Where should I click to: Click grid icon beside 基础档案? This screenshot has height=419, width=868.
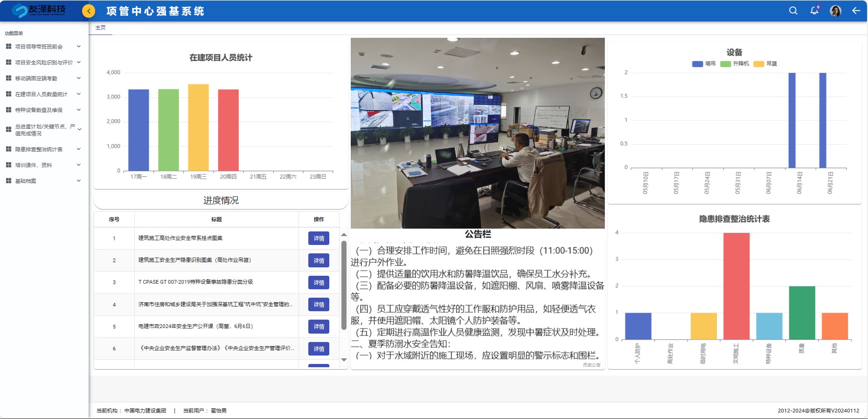click(x=8, y=181)
